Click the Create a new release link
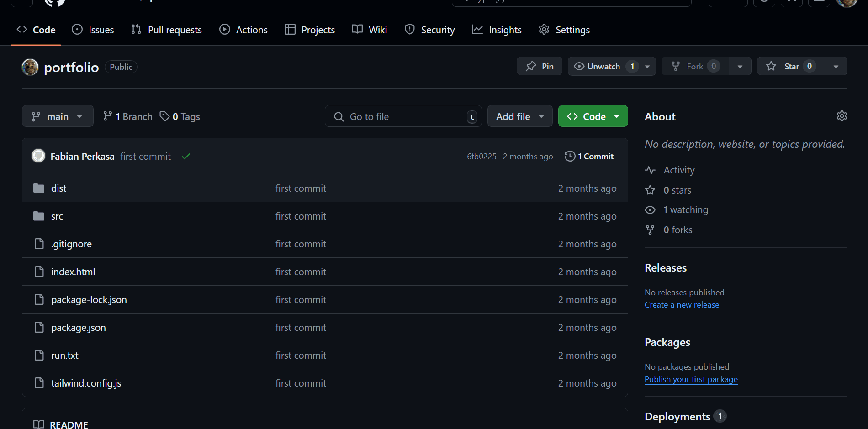The height and width of the screenshot is (429, 868). 682,305
